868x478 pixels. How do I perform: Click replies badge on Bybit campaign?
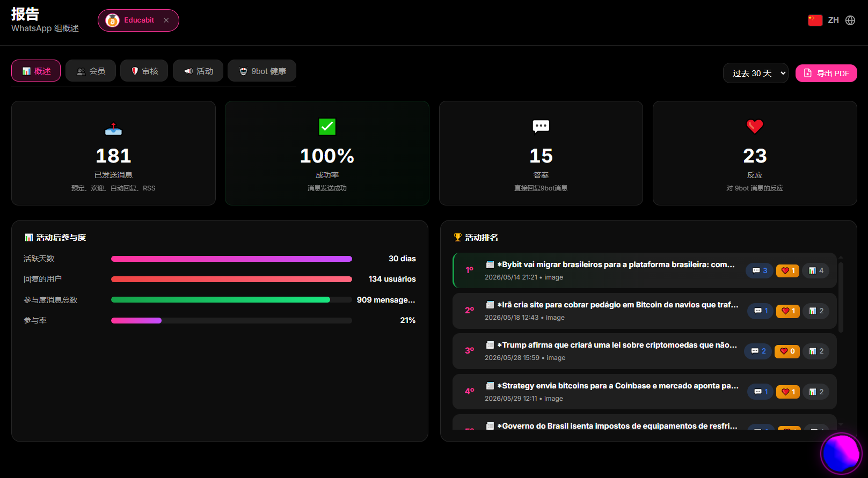(x=760, y=270)
